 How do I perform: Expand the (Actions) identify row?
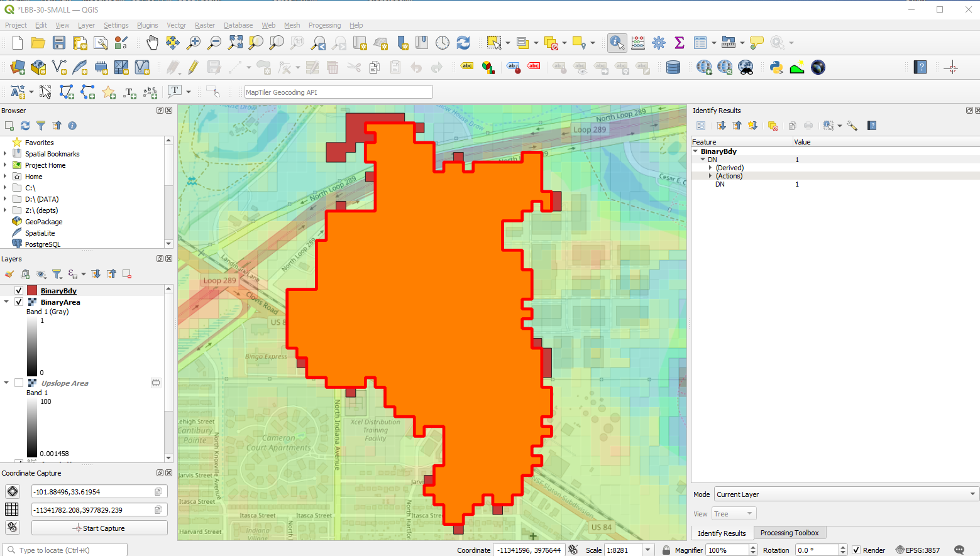(x=710, y=176)
